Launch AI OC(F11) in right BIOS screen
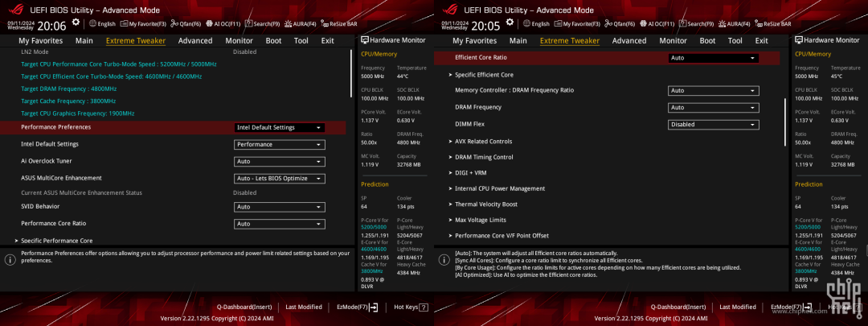 [657, 24]
